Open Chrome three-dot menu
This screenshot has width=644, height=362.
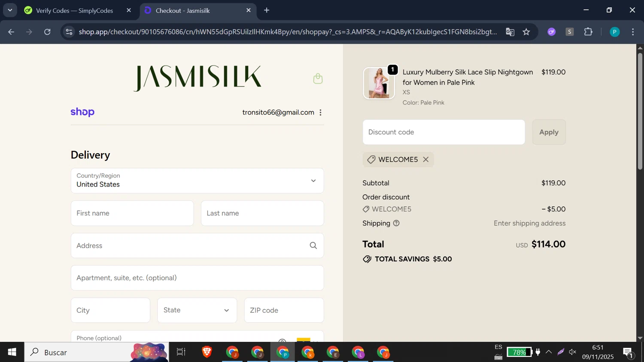(x=633, y=32)
